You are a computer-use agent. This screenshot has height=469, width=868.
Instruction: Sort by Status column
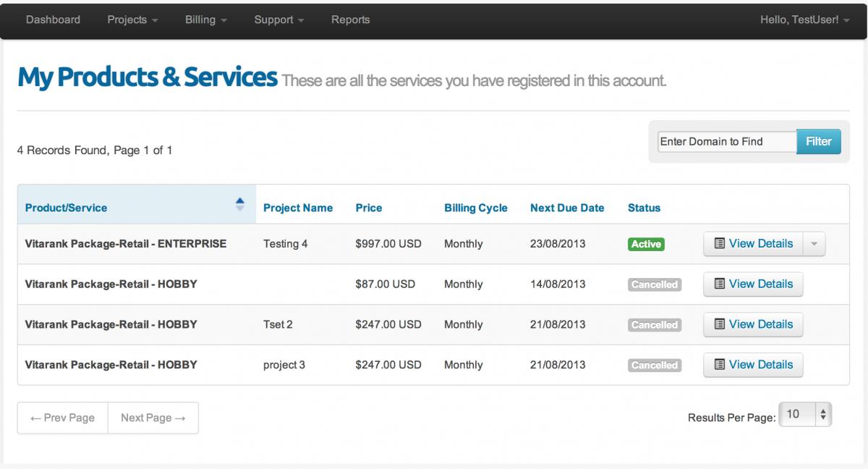pos(644,208)
